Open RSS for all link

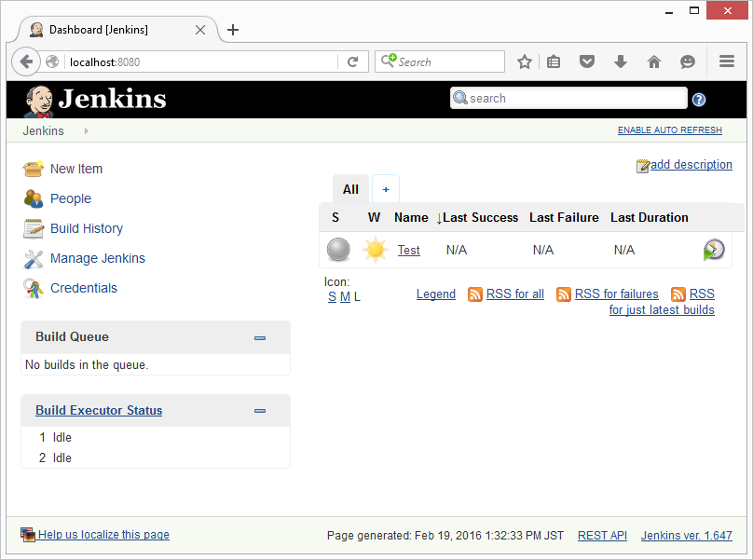[514, 294]
